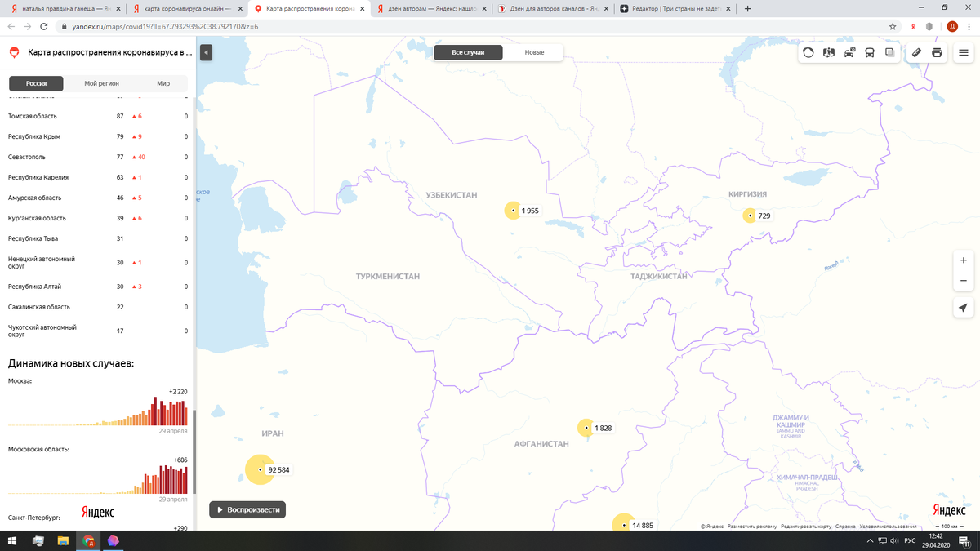
Task: Switch to карта коронавируса онлайн tab
Action: [x=188, y=8]
